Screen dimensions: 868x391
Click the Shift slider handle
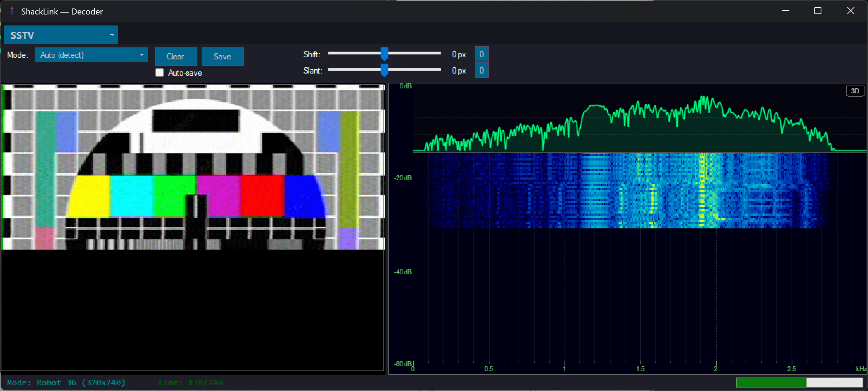(x=384, y=54)
